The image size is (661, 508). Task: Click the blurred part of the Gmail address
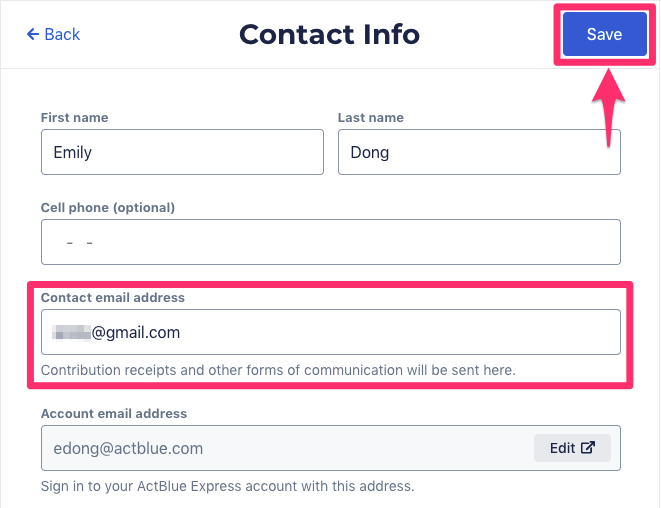pos(72,332)
